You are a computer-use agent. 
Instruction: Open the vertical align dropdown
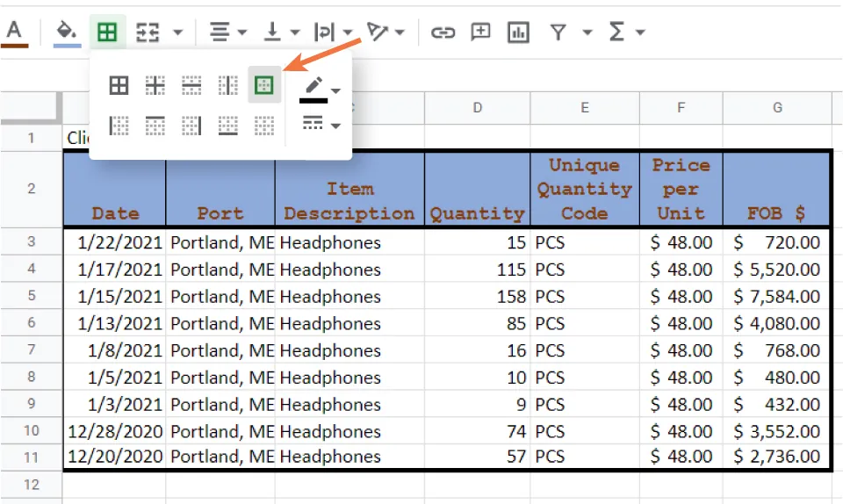pyautogui.click(x=281, y=32)
